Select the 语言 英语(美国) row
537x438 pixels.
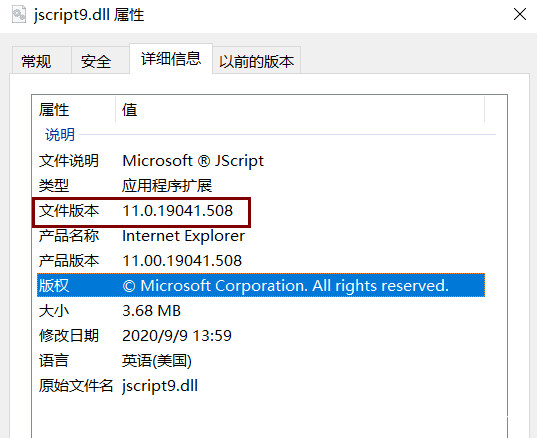coord(261,361)
